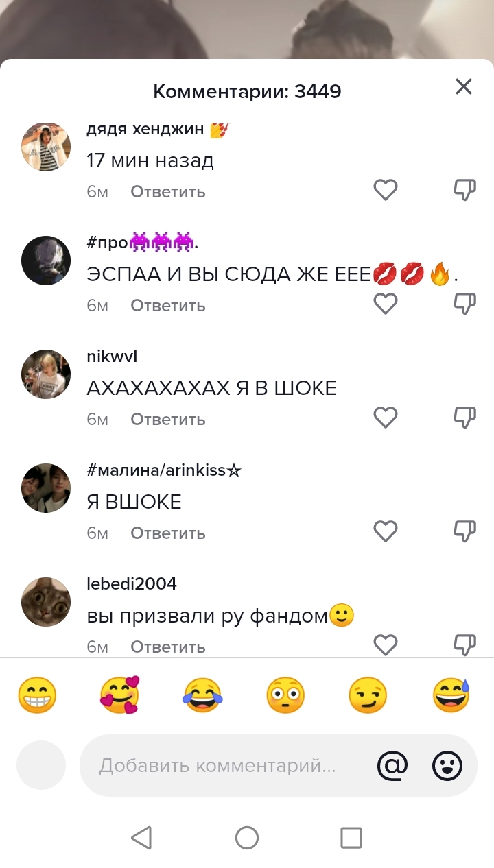Insert the flushed face emoji
Screen dimensions: 494x868
click(285, 695)
